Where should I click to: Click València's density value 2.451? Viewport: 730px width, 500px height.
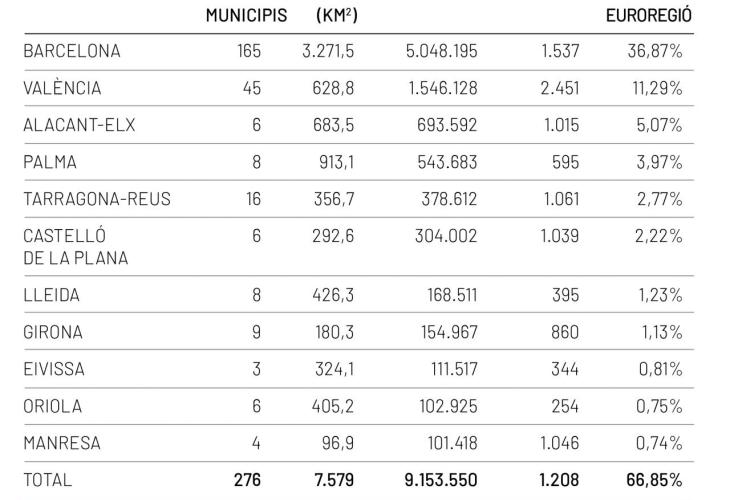[x=559, y=88]
